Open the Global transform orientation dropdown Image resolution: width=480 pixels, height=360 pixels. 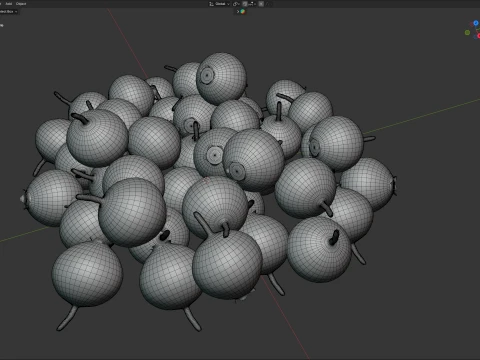coord(222,4)
